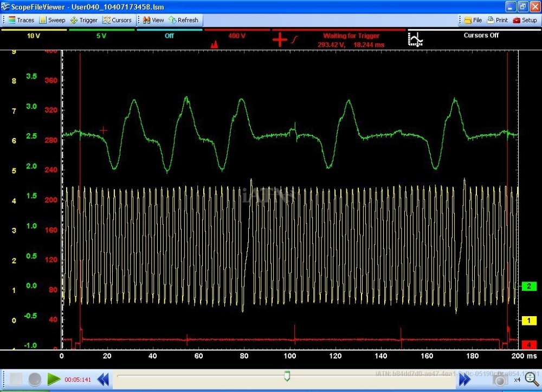Select the green 5 V channel scale

pyautogui.click(x=101, y=36)
